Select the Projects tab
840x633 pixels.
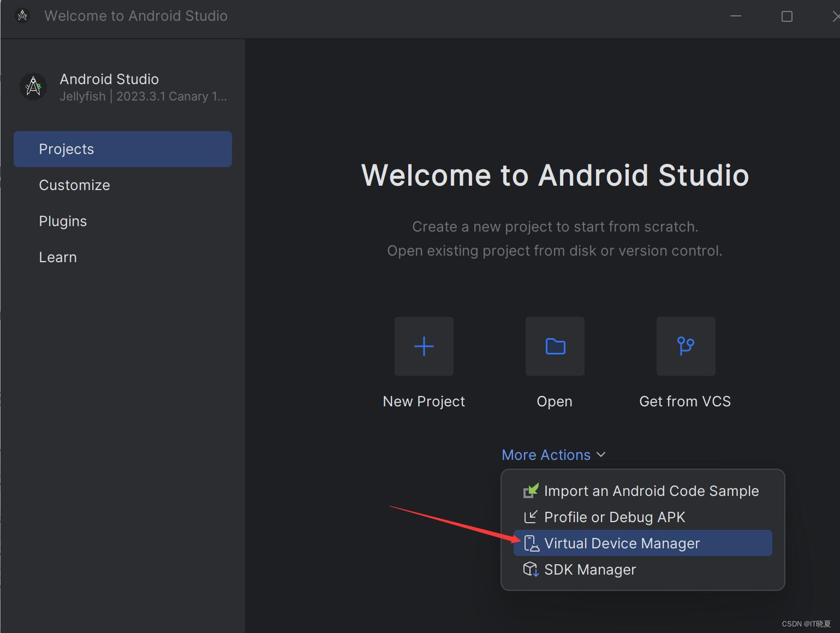pos(123,149)
